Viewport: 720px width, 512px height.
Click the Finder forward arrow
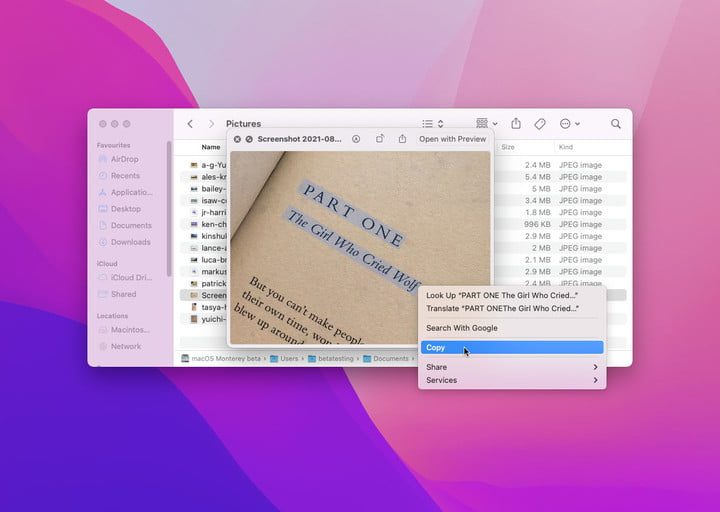211,124
